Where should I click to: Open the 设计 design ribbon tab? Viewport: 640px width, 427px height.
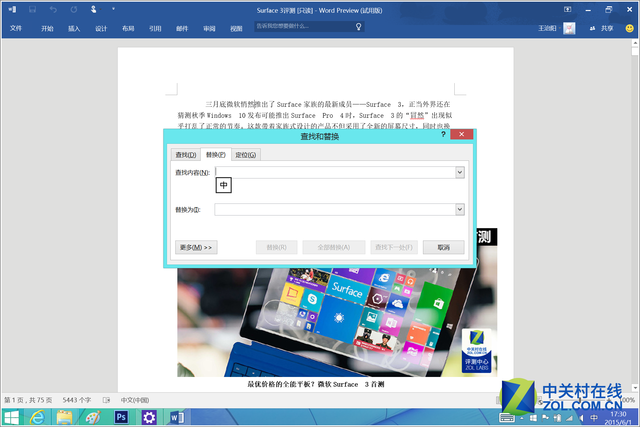coord(101,29)
